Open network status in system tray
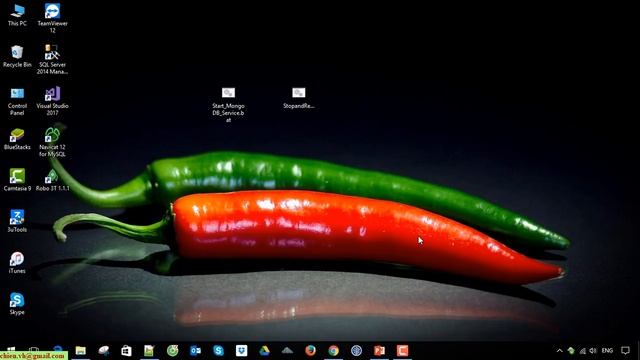This screenshot has height=360, width=640. (582, 350)
